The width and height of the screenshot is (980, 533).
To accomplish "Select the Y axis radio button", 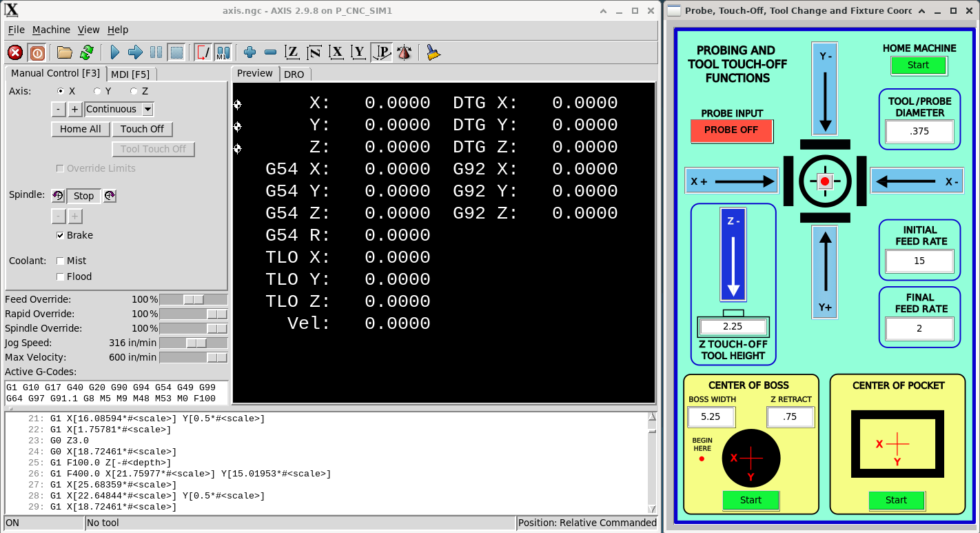I will point(96,90).
